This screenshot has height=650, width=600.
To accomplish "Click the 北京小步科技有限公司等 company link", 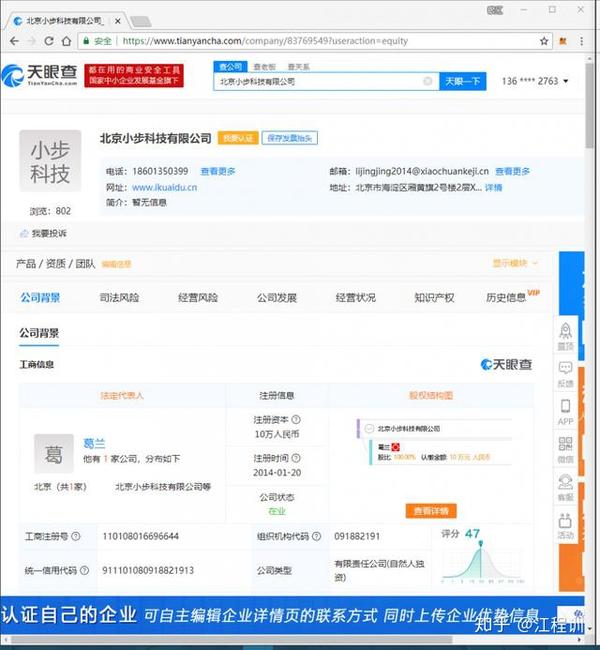I will point(163,487).
